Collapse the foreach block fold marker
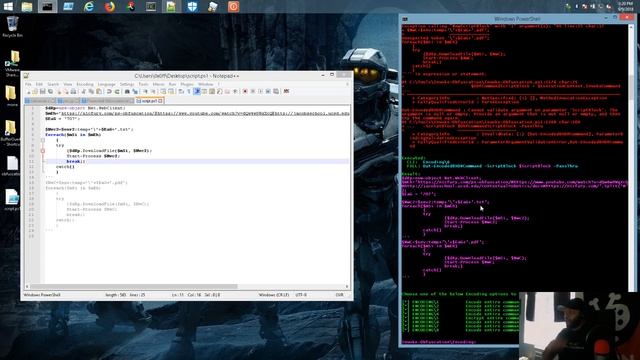 click(42, 140)
